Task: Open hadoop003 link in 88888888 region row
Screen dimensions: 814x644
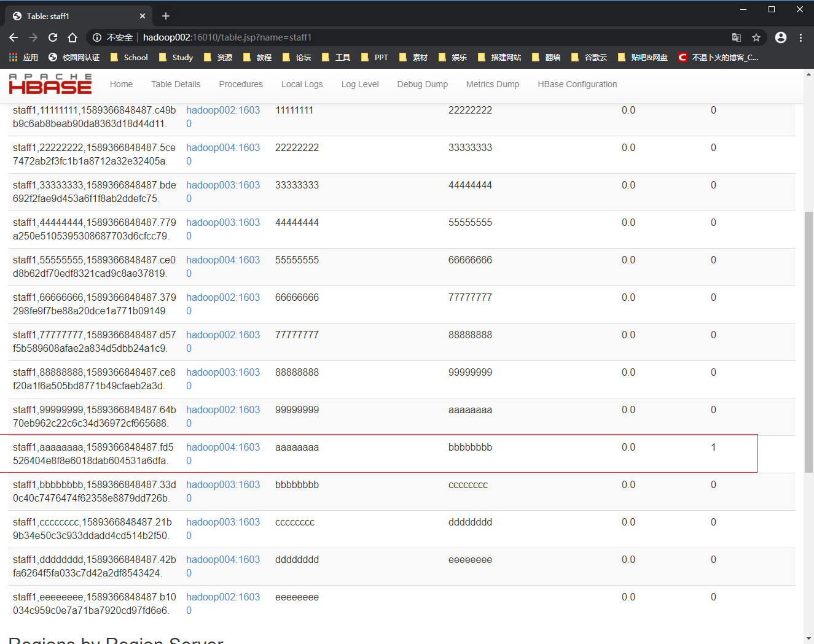Action: (x=223, y=379)
